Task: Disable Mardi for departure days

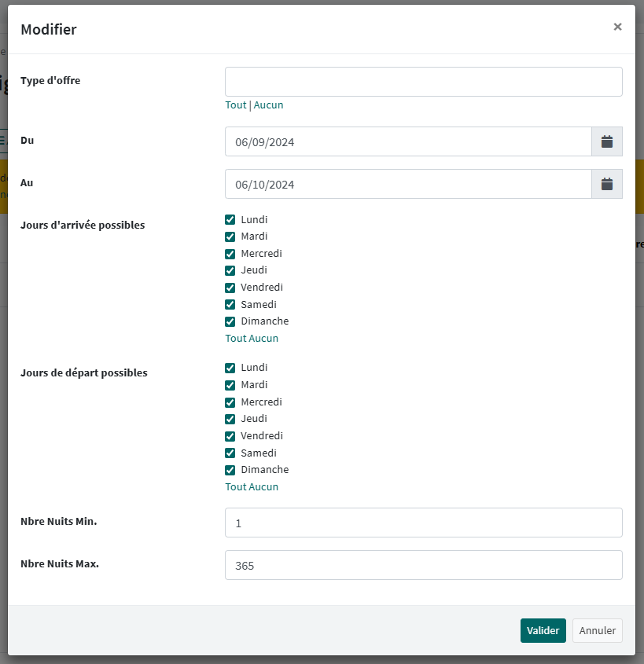Action: coord(230,385)
